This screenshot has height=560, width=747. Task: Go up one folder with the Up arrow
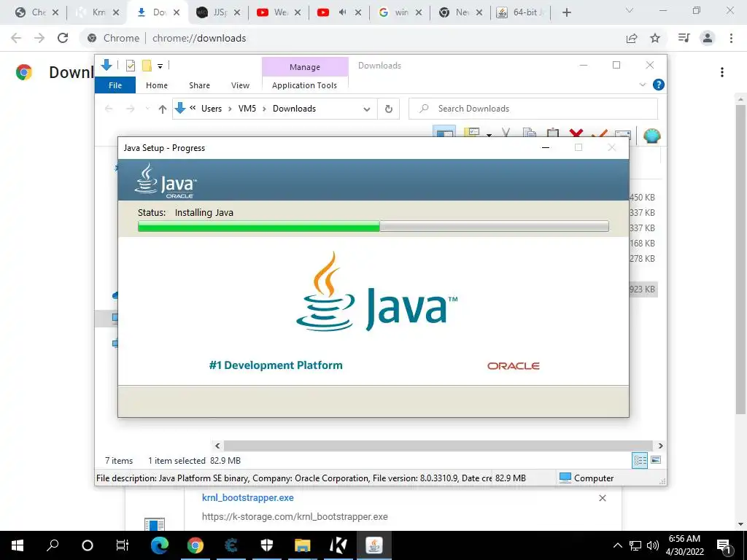tap(163, 109)
